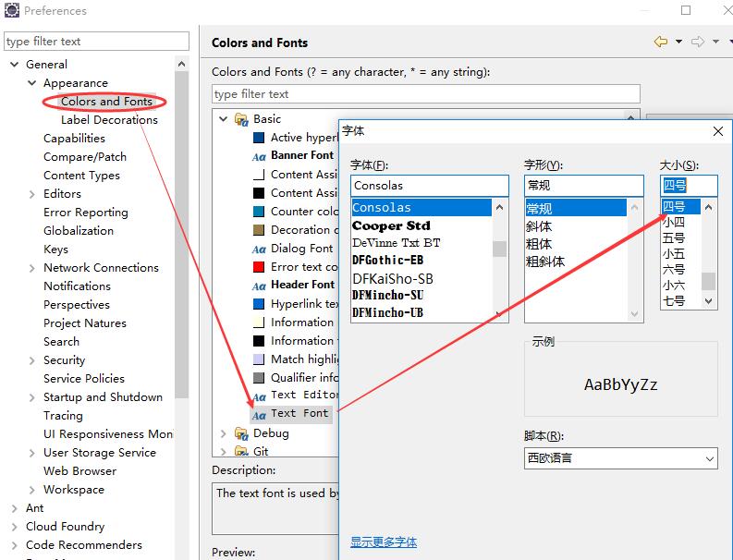Viewport: 733px width, 560px height.
Task: Select 五号 font size
Action: [674, 237]
